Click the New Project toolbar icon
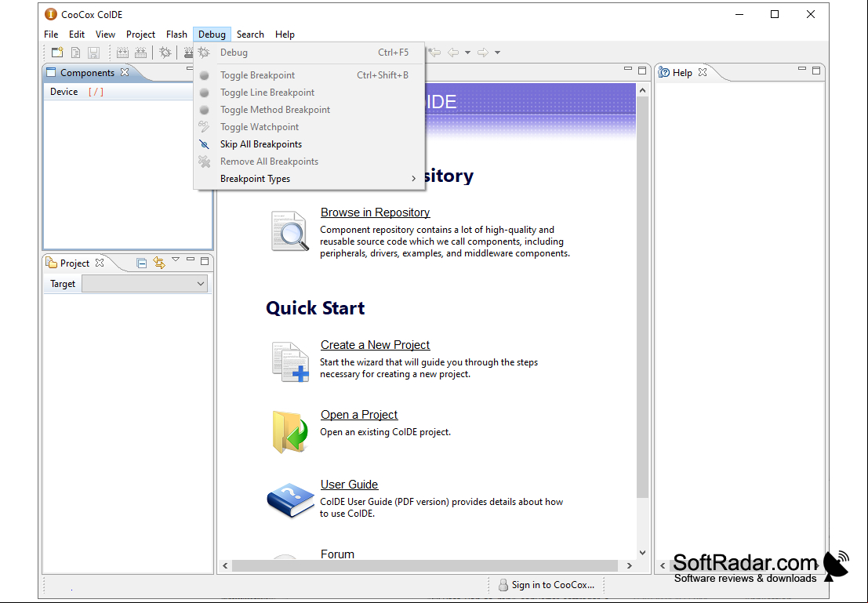 tap(57, 53)
